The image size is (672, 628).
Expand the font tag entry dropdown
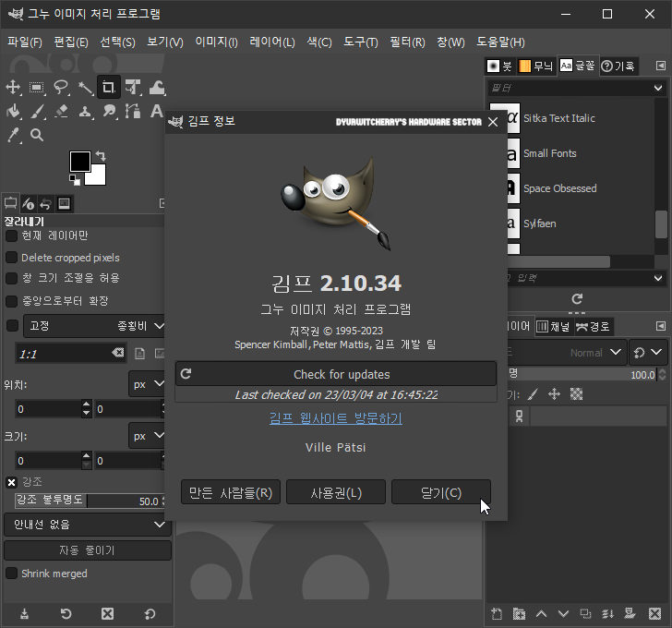[x=658, y=278]
